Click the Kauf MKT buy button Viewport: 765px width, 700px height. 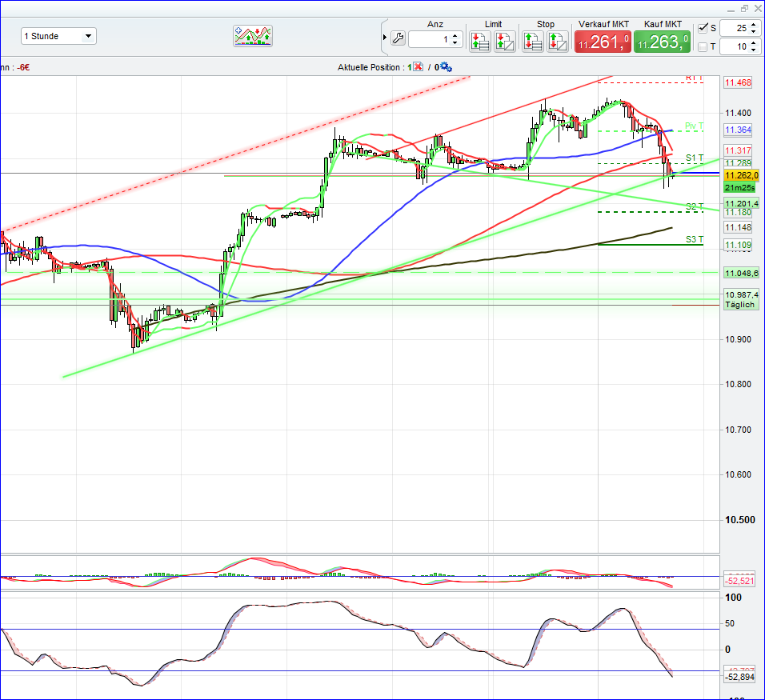(x=662, y=40)
